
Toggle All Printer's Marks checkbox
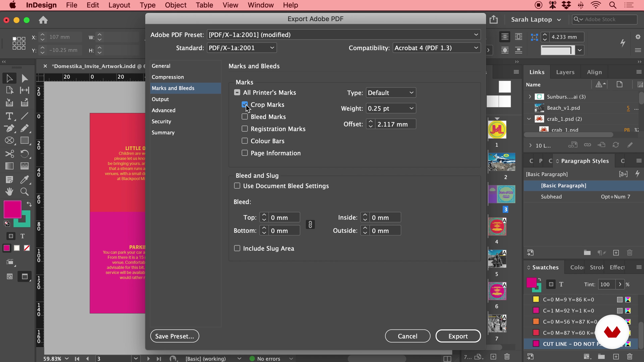pos(237,93)
